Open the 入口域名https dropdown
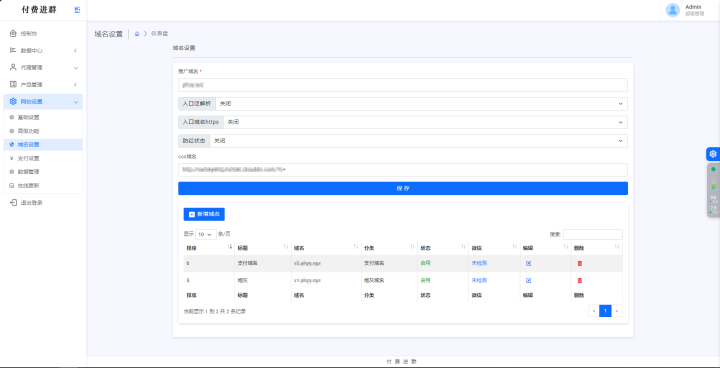The image size is (720, 368). (425, 122)
